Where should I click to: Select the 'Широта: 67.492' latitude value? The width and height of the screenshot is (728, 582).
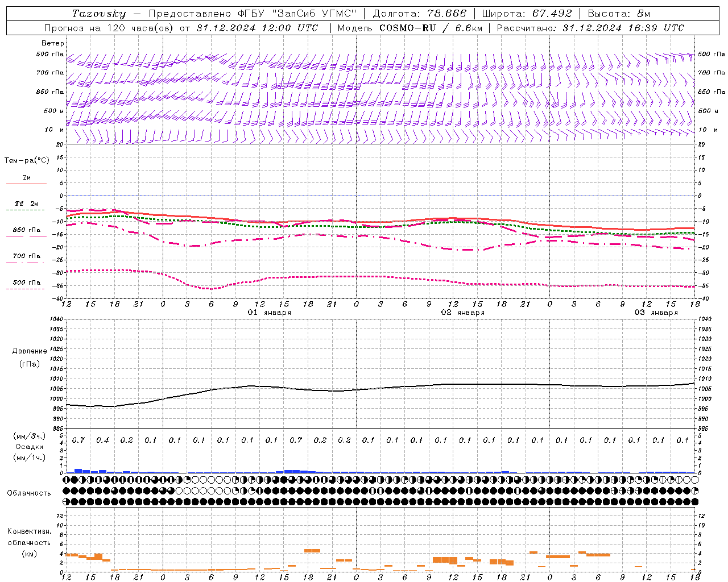point(527,14)
